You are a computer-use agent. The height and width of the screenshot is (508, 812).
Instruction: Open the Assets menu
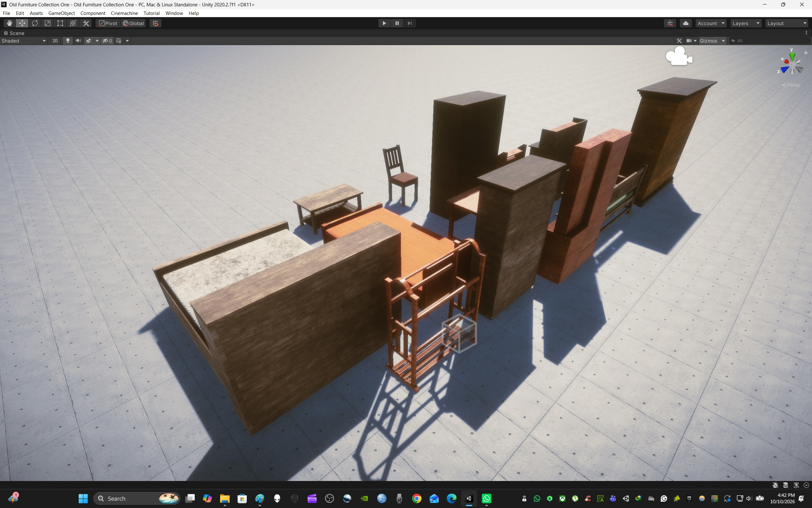pos(36,13)
